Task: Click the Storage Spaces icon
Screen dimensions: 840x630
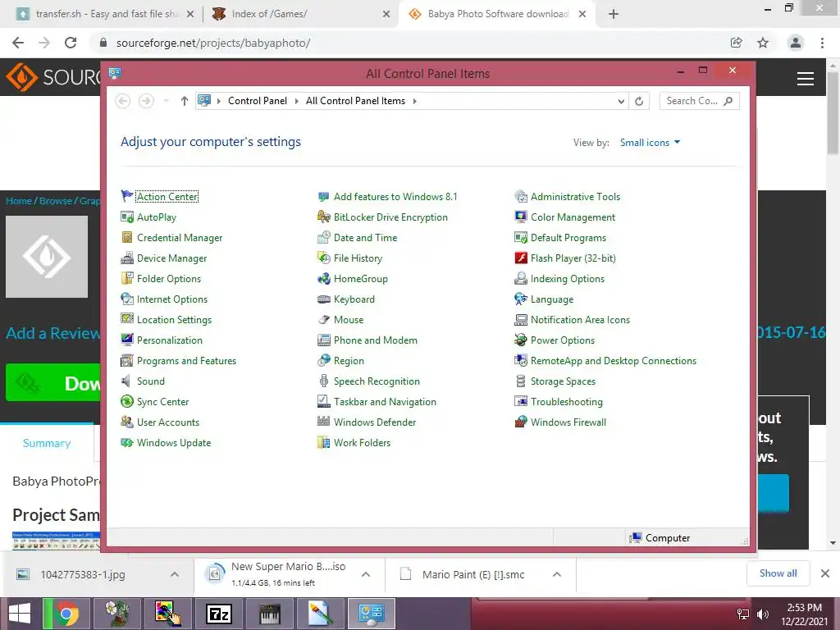Action: pos(521,381)
